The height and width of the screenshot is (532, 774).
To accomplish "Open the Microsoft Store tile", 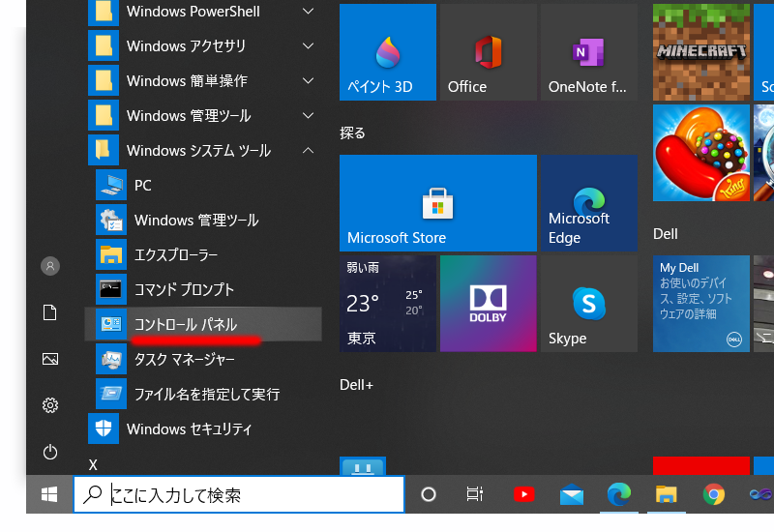I will click(x=438, y=203).
